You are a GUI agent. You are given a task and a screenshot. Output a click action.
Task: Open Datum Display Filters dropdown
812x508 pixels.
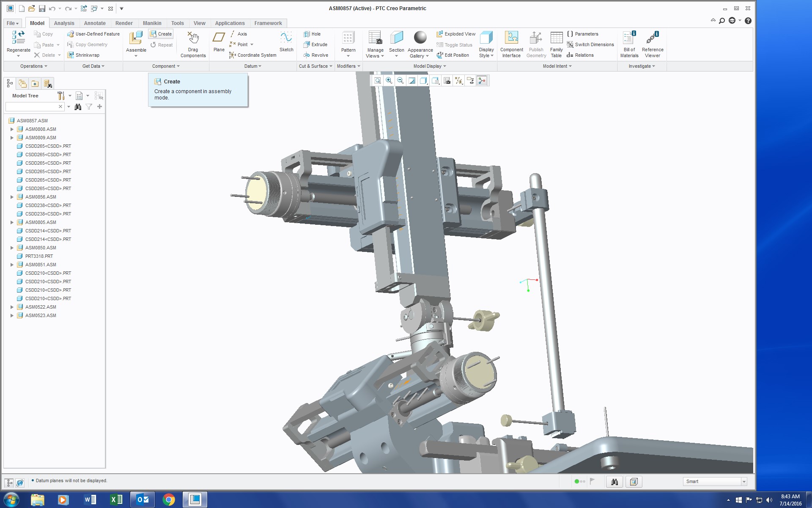pos(459,80)
